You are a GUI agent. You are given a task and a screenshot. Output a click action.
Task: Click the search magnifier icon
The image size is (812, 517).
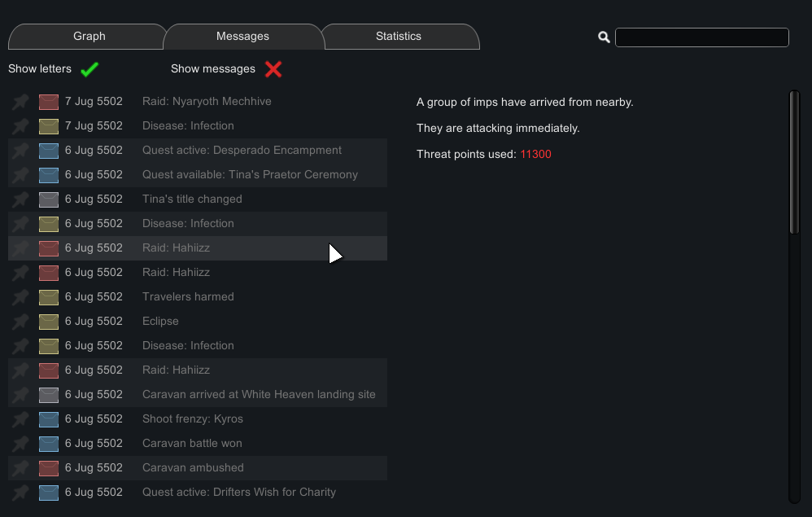(x=604, y=37)
